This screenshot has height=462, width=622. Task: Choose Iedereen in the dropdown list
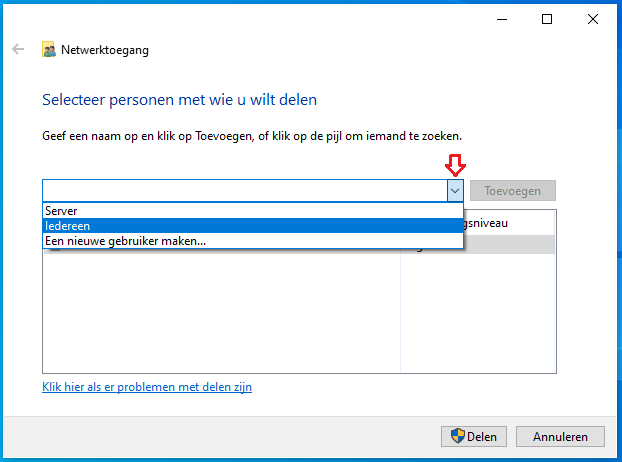pos(253,226)
